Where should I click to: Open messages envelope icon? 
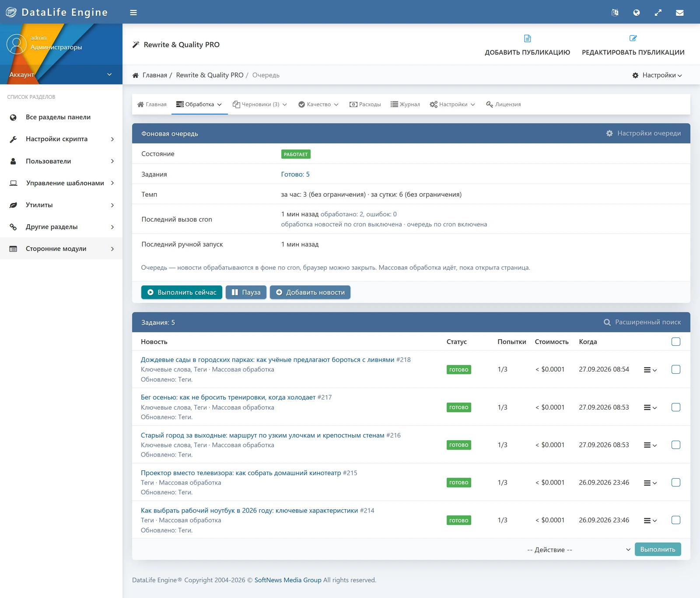pyautogui.click(x=679, y=13)
